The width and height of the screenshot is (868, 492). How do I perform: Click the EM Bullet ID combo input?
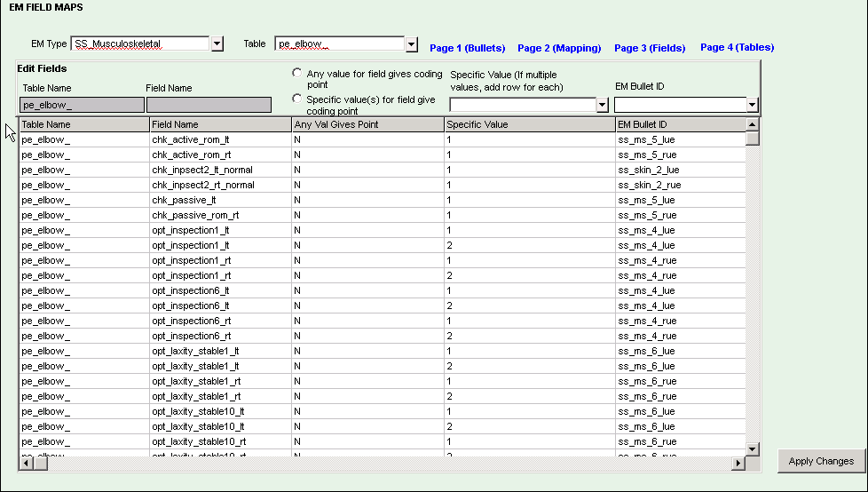pyautogui.click(x=681, y=105)
